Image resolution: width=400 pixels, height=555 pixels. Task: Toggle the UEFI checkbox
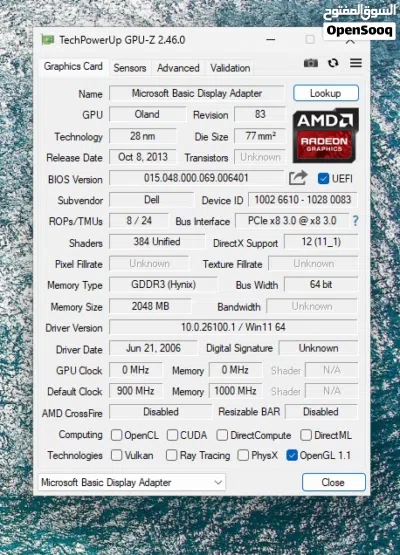tap(323, 178)
